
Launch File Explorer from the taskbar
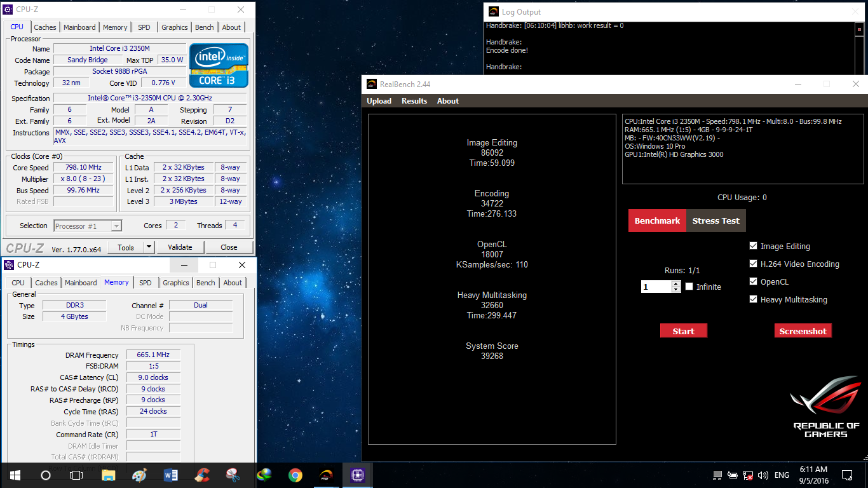109,475
